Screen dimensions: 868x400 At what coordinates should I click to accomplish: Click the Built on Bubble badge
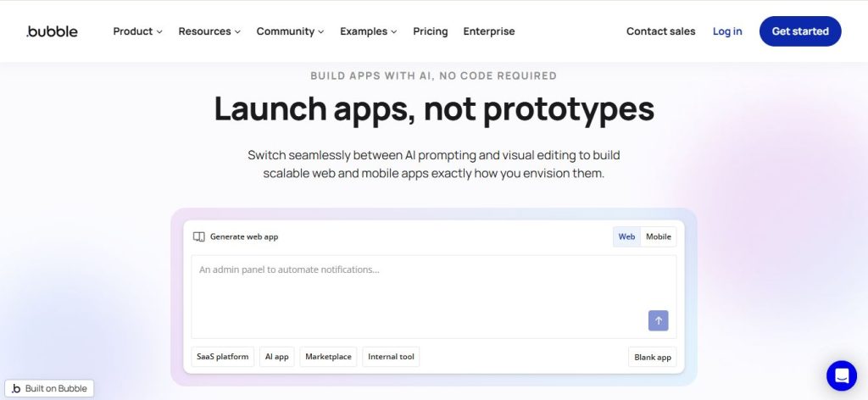[x=50, y=388]
